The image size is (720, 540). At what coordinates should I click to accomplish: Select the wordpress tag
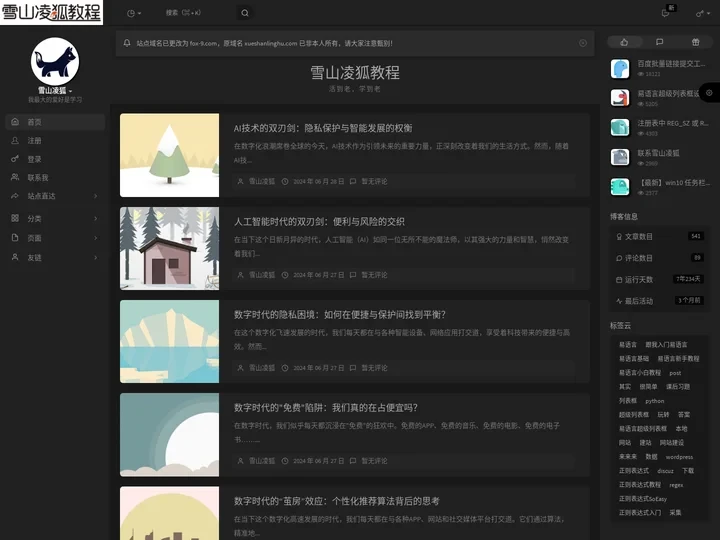[x=679, y=457]
